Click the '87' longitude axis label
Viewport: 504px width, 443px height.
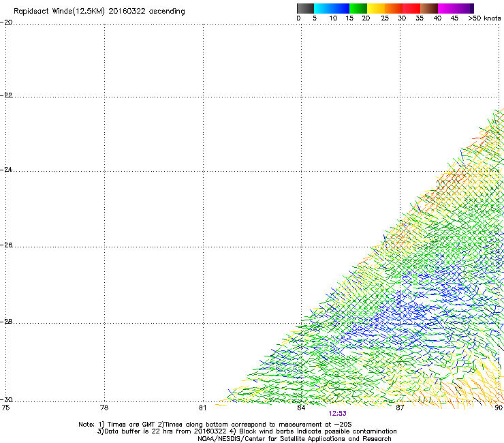tap(400, 408)
